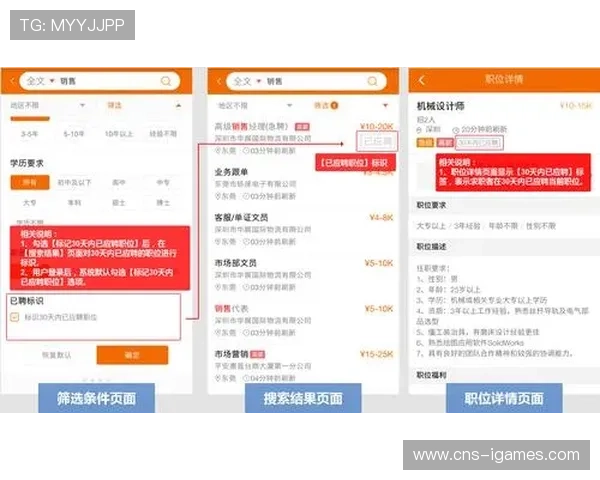Image resolution: width=600 pixels, height=480 pixels.
Task: Open 全文 dropdown on search results page
Action: point(247,81)
